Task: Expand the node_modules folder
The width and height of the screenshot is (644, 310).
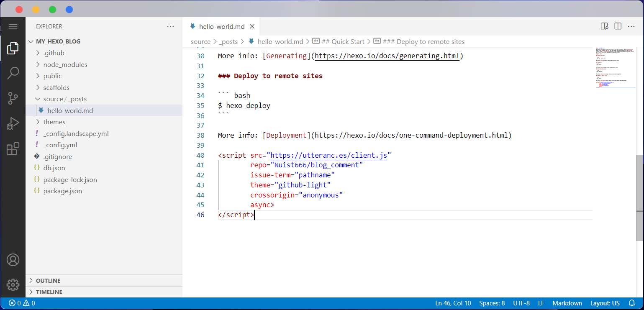Action: (x=65, y=64)
